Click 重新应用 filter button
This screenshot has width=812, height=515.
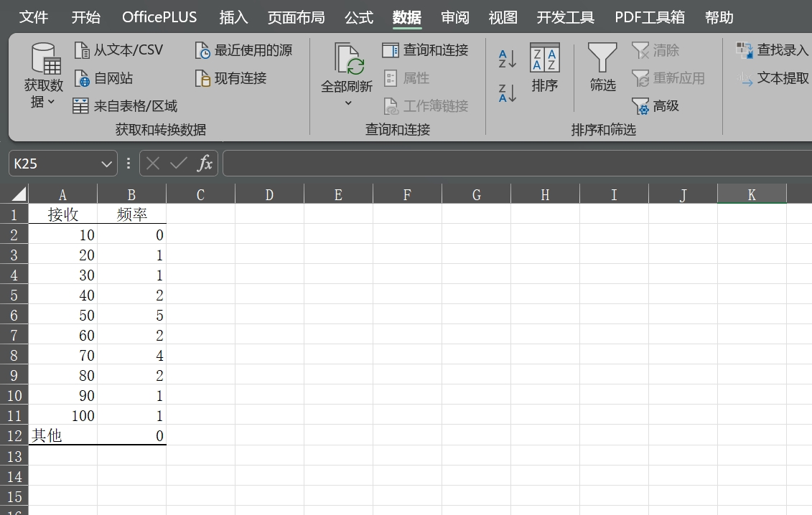point(668,78)
